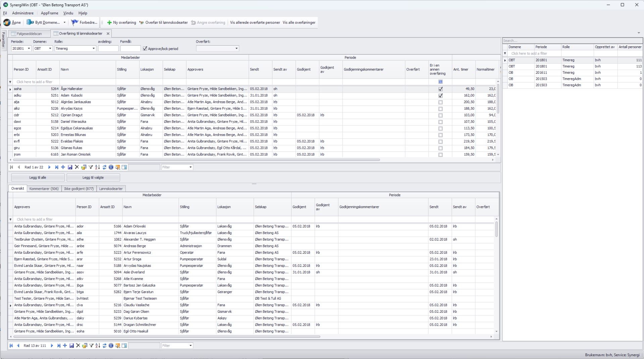Switch to the Ikke godkjent (877) tab
Screen dimensions: 644x359
tap(79, 189)
